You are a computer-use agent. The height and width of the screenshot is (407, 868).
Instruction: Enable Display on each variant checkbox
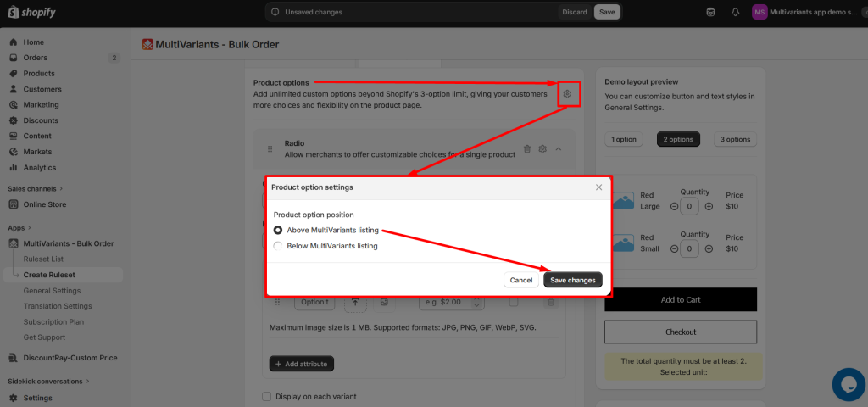(x=267, y=397)
